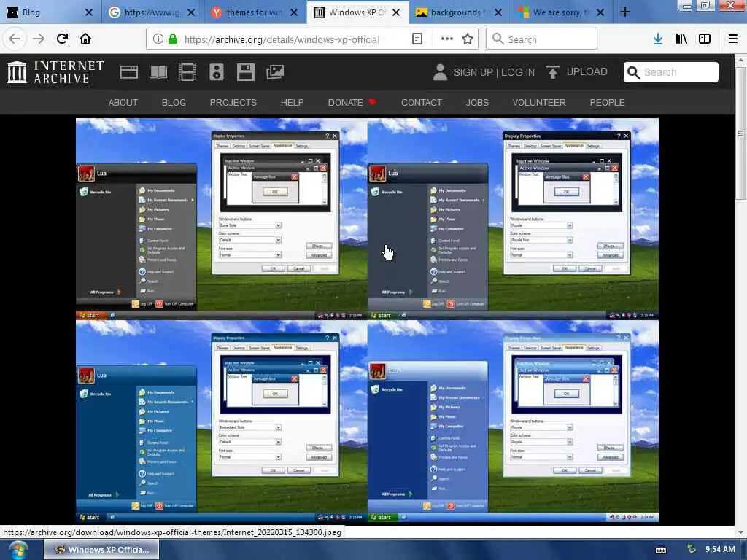Click the LOG IN link

pos(518,72)
